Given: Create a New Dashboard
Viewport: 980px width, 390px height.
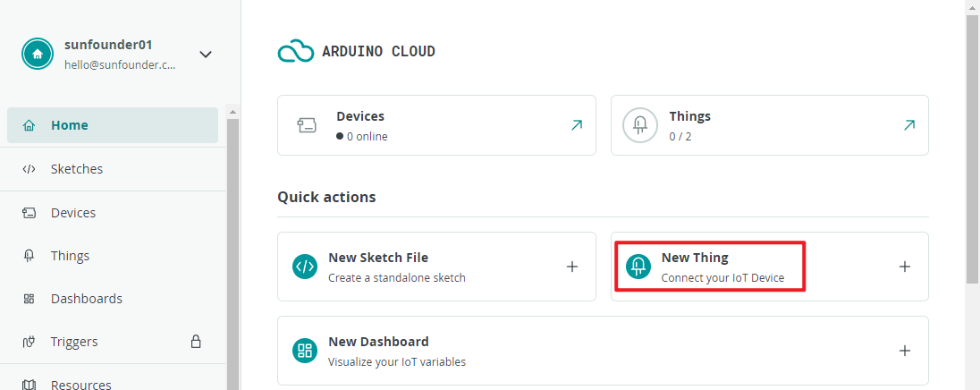Looking at the screenshot, I should point(603,350).
